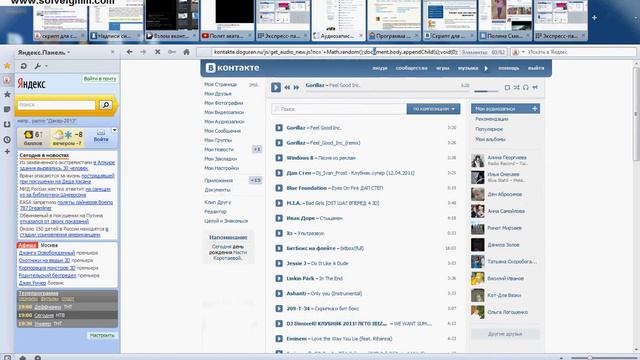Switch to the 'Взлом вконт...' tab
Viewport: 640px width, 360px height.
tap(172, 20)
